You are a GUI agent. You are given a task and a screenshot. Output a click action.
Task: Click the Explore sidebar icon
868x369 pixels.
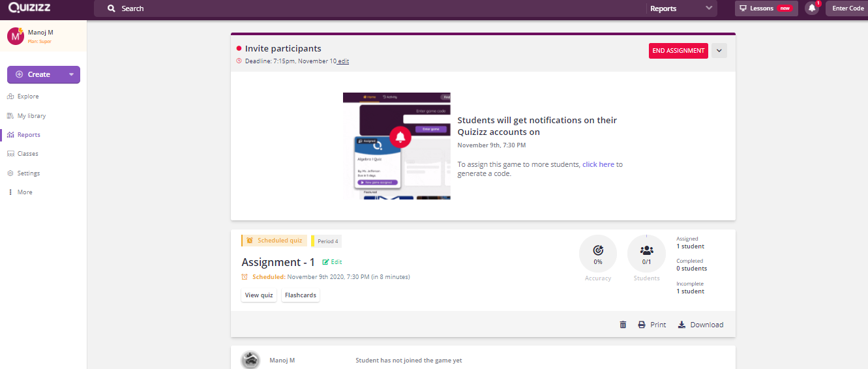[10, 96]
